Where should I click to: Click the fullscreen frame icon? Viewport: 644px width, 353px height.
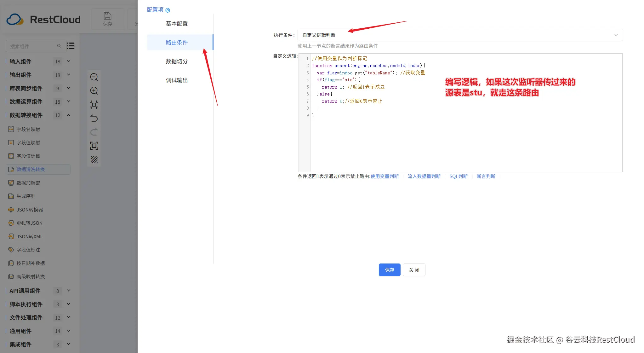tap(94, 146)
